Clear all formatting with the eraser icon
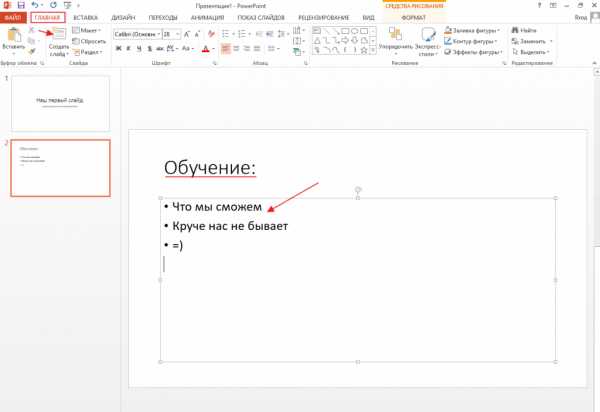 coord(211,34)
